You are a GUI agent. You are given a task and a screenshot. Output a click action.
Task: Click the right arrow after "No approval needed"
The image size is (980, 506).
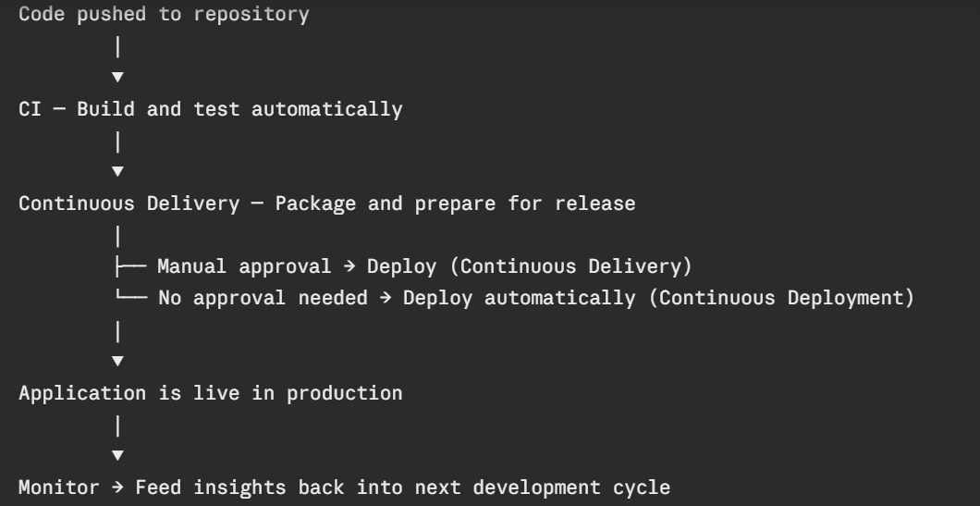click(385, 299)
